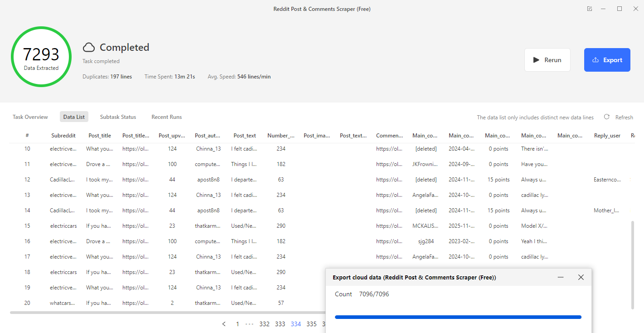
Task: Click the Rerun button
Action: [x=547, y=60]
